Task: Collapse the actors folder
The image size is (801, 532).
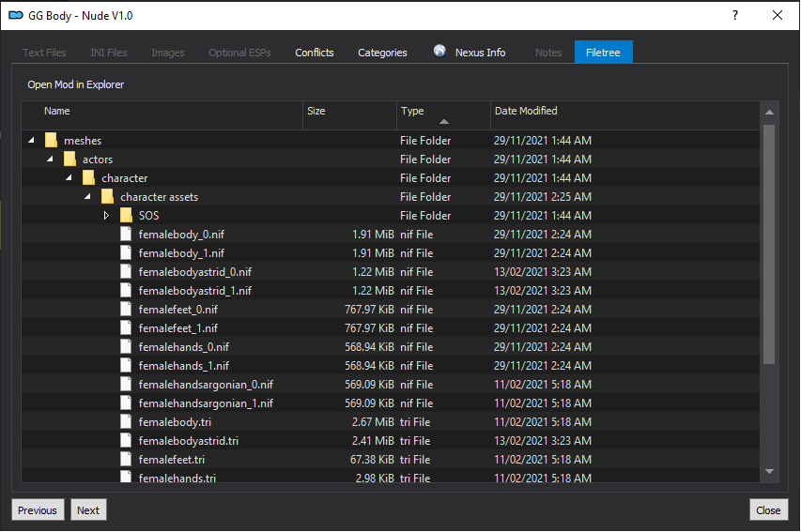Action: [x=50, y=159]
